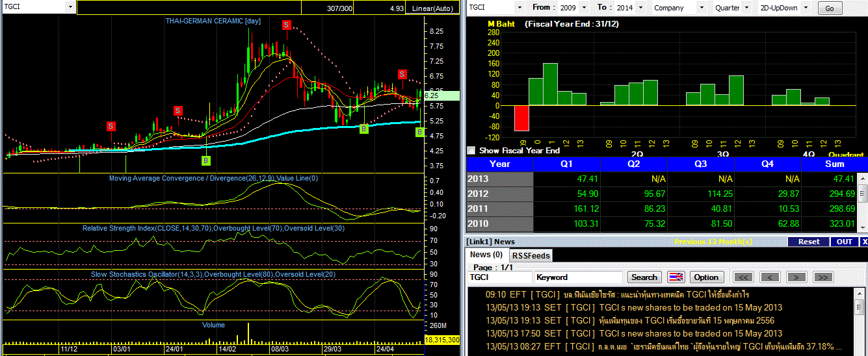Select the 2010 year row label

(499, 223)
